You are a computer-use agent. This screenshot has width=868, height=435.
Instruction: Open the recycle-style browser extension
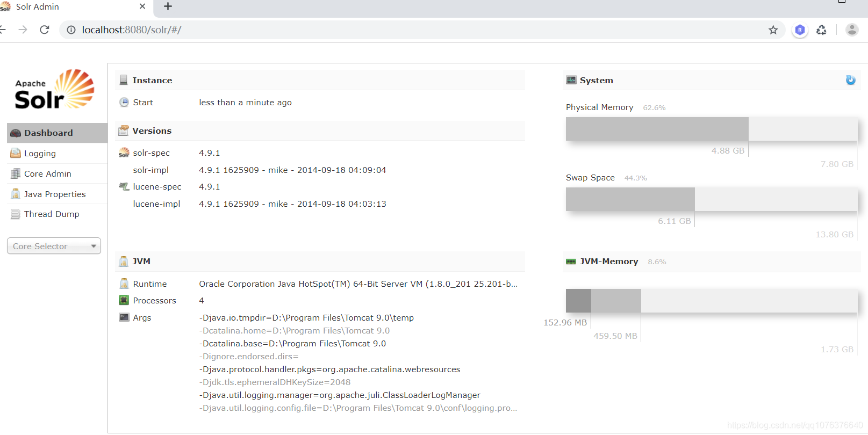pyautogui.click(x=821, y=30)
